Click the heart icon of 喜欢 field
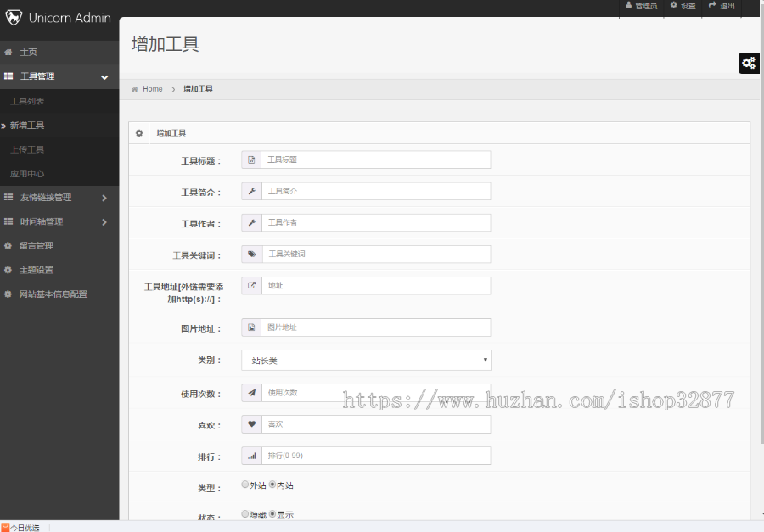Image resolution: width=764 pixels, height=532 pixels. pos(252,424)
